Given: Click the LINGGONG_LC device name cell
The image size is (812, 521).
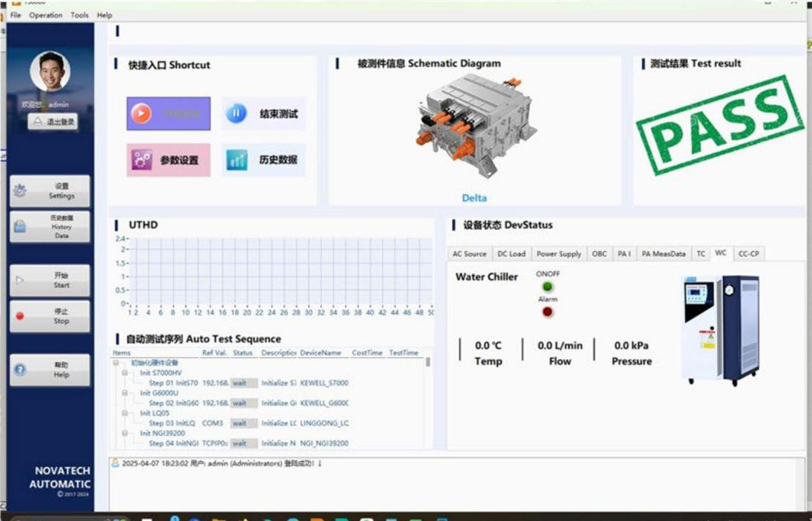Looking at the screenshot, I should pos(324,423).
